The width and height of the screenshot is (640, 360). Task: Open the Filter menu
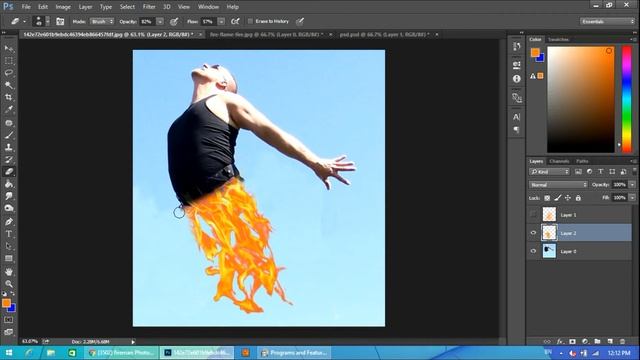pyautogui.click(x=149, y=7)
